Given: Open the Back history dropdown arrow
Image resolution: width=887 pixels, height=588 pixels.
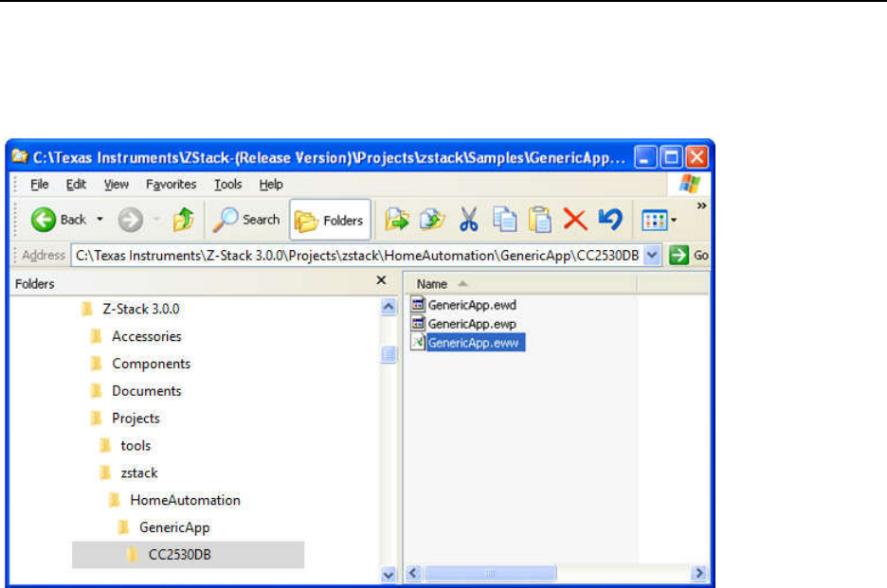Looking at the screenshot, I should click(100, 220).
